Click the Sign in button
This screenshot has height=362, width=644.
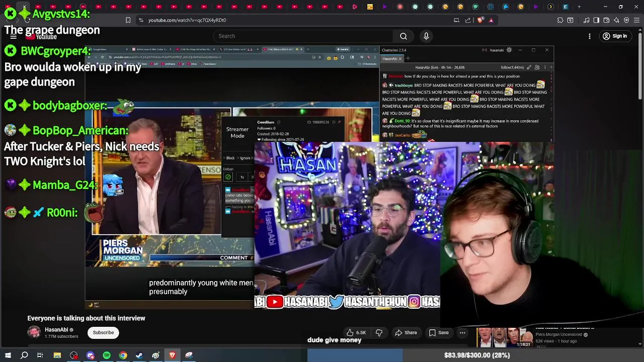click(x=615, y=36)
